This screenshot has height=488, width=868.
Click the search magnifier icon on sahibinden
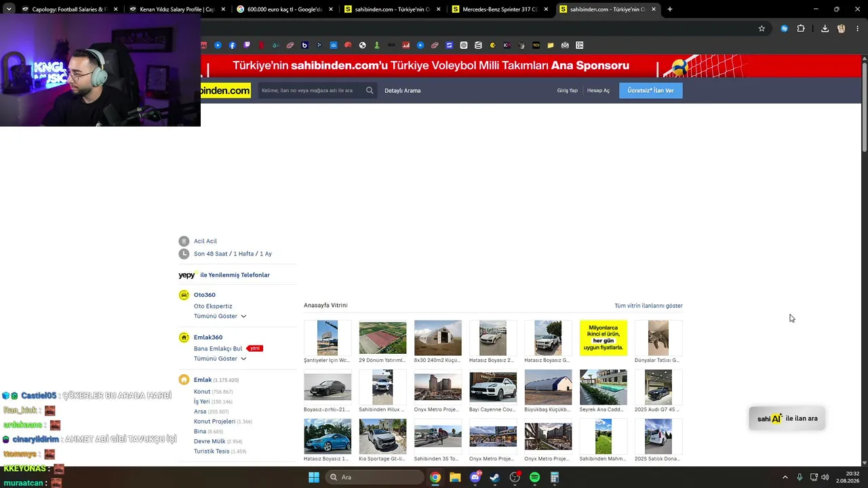pos(370,90)
